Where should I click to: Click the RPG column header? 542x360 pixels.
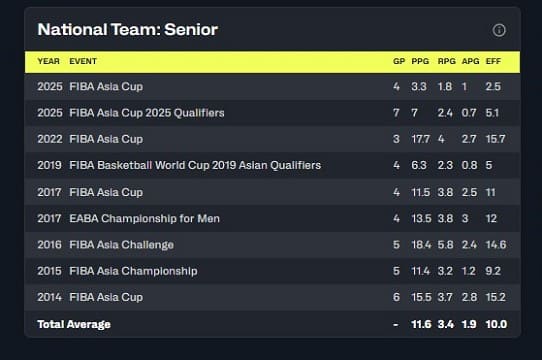point(447,61)
